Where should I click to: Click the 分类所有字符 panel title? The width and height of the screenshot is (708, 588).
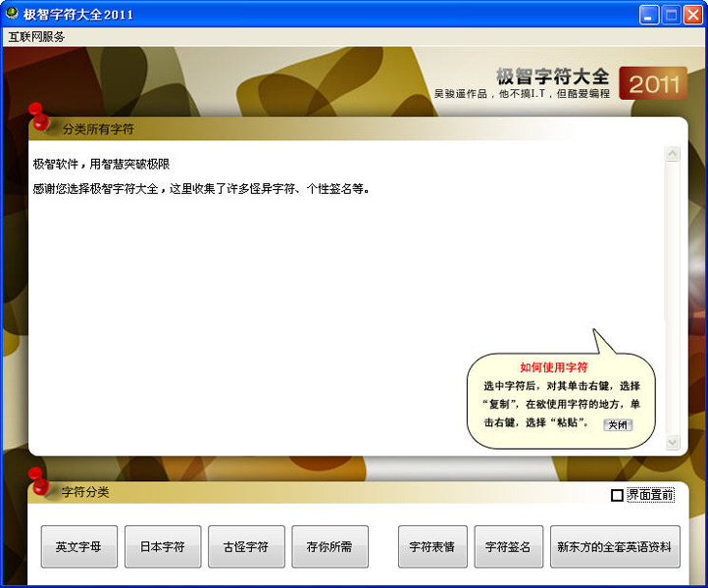[x=98, y=129]
